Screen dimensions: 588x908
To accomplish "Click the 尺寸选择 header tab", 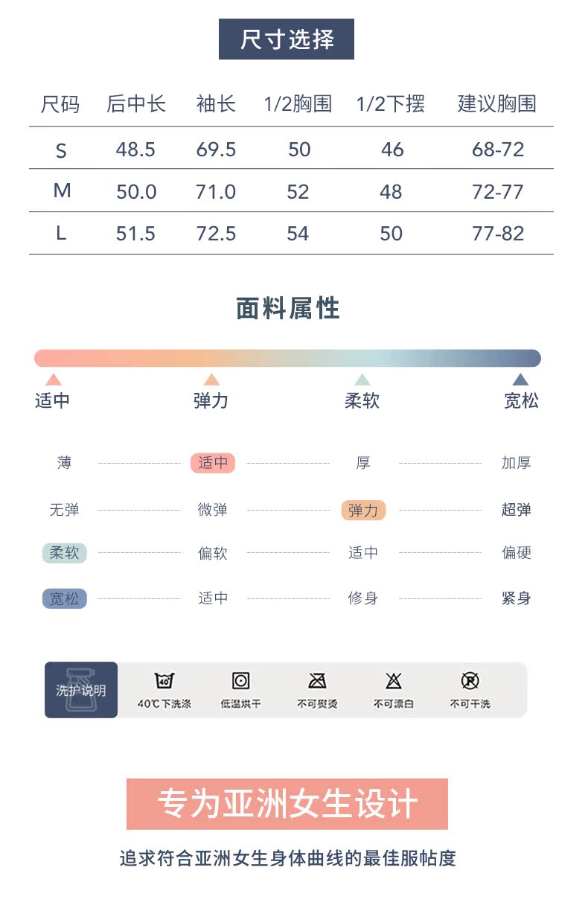I will pos(287,39).
